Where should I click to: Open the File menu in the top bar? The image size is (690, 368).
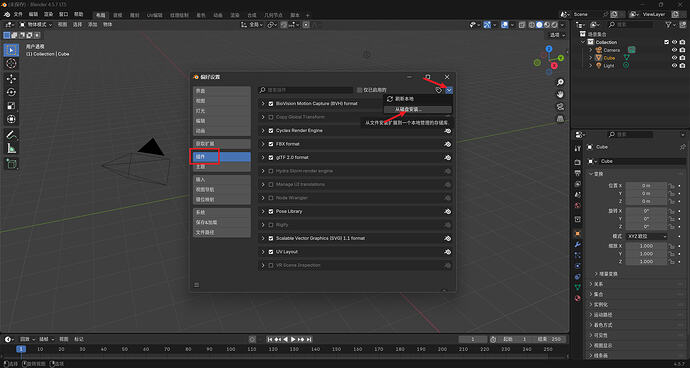[x=18, y=15]
